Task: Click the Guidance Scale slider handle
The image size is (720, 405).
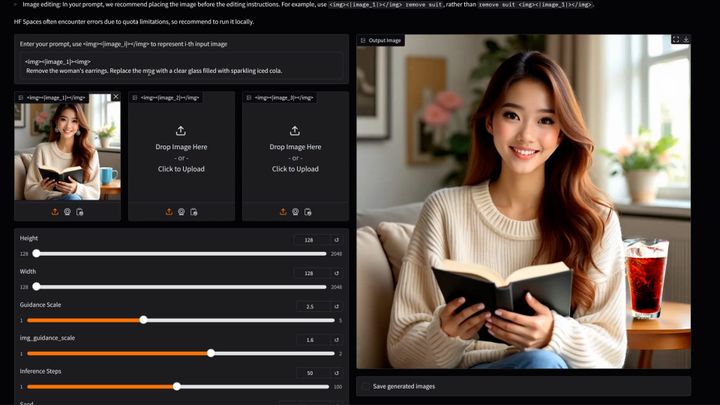Action: [x=144, y=320]
